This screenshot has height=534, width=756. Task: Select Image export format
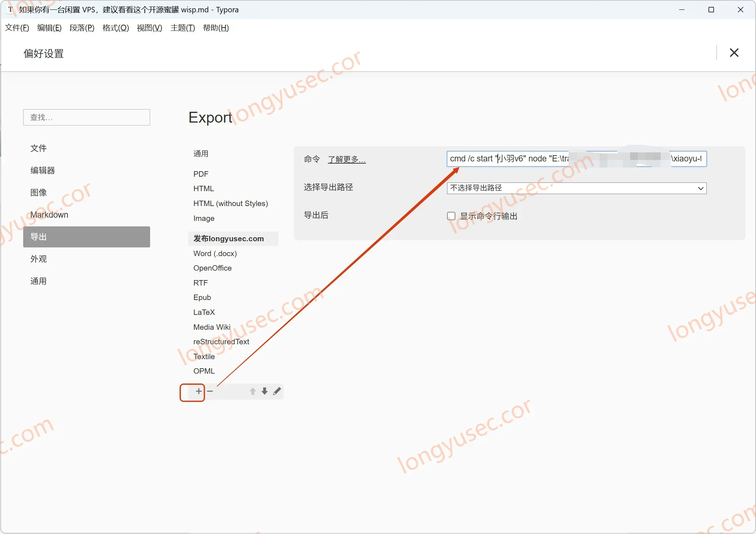click(204, 218)
